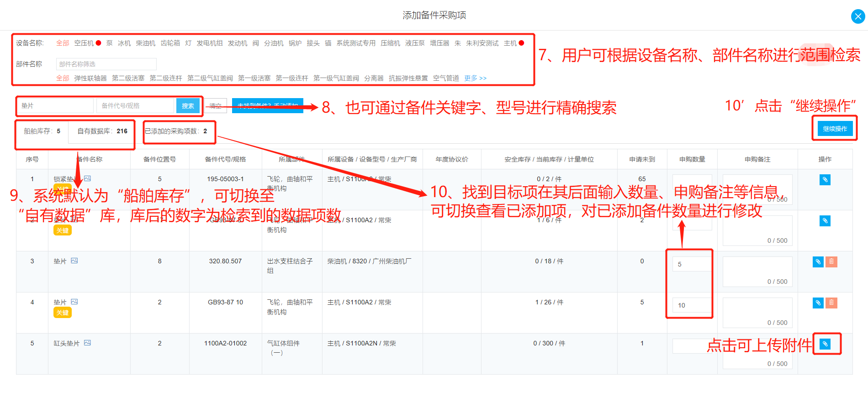Filter equipment by 朱利安测试
This screenshot has width=868, height=397.
point(482,43)
